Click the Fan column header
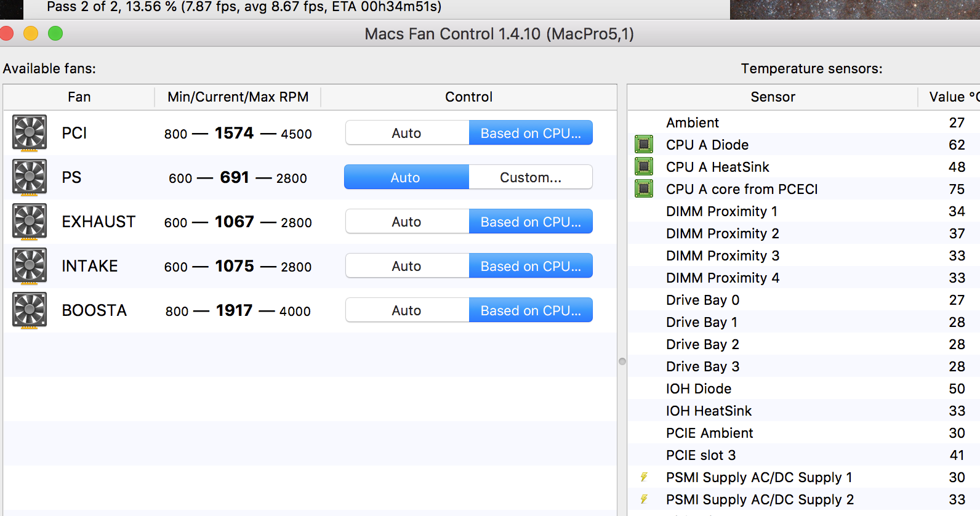 tap(79, 97)
